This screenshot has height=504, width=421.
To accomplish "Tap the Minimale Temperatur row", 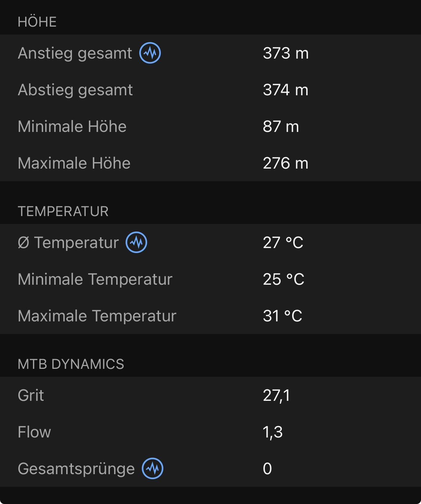I will 210,279.
